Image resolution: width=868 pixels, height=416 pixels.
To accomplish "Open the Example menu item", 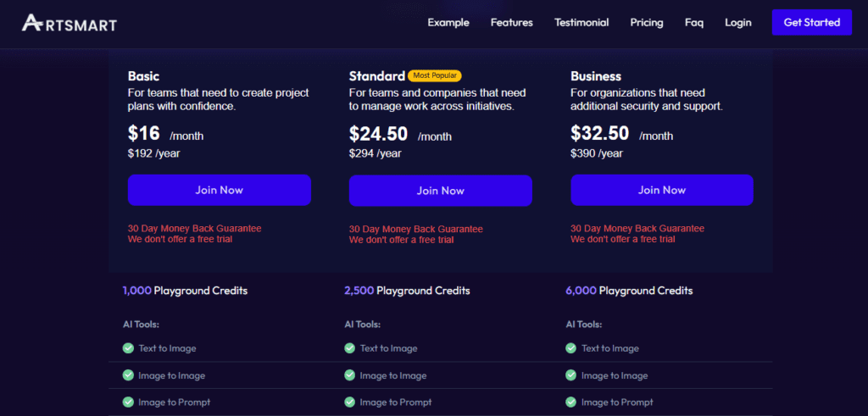I will (448, 23).
